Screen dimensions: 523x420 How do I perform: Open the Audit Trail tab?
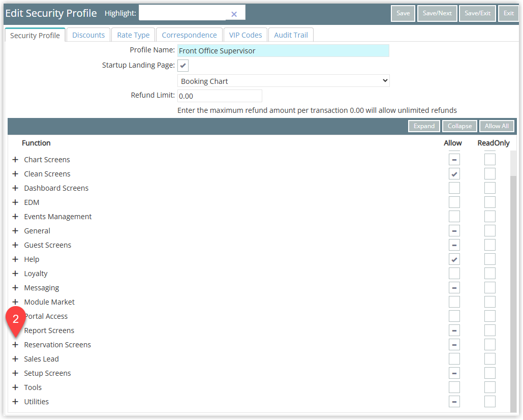click(291, 35)
